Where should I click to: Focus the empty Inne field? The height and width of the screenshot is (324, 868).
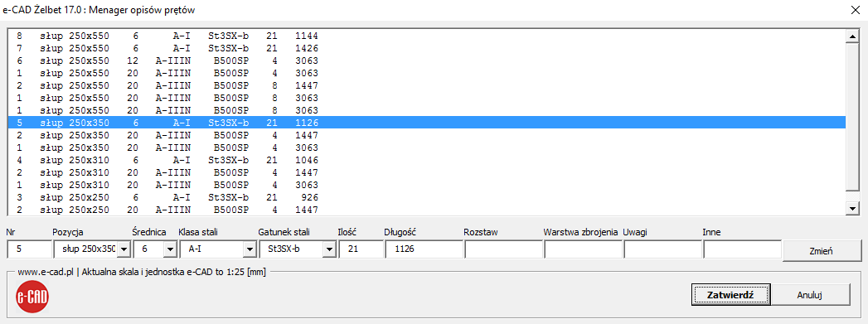coord(742,250)
